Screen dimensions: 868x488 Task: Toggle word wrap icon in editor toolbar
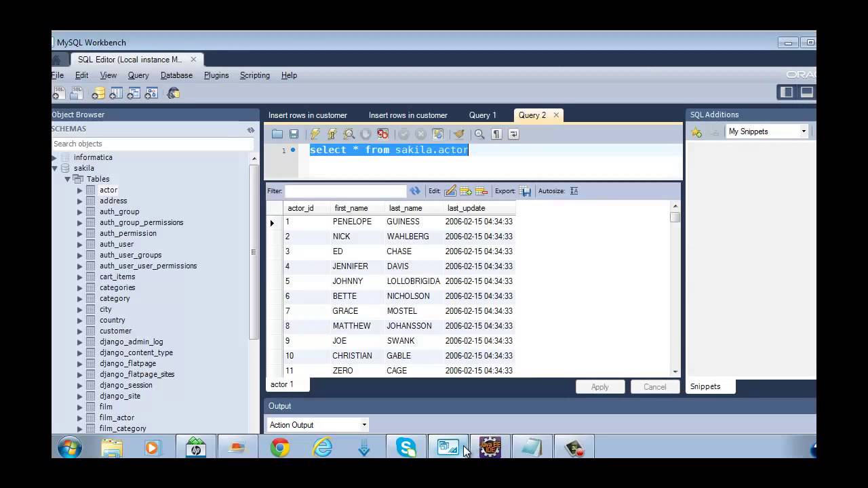(x=513, y=134)
